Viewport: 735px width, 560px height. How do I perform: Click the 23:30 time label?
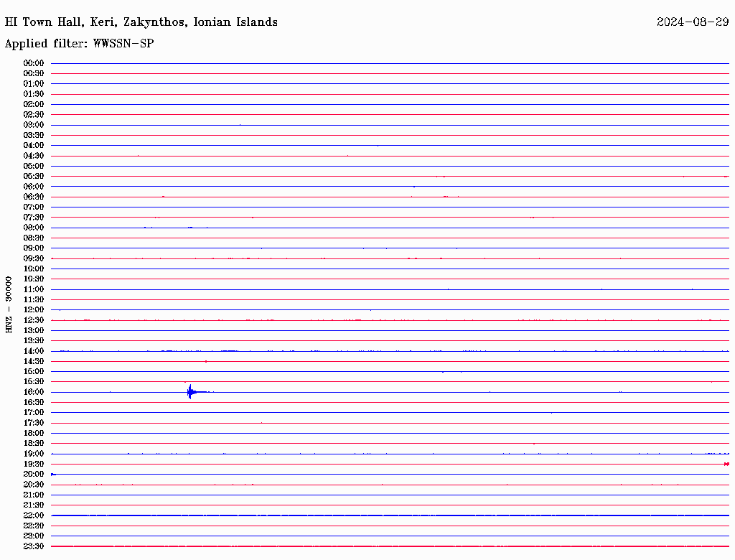(34, 546)
